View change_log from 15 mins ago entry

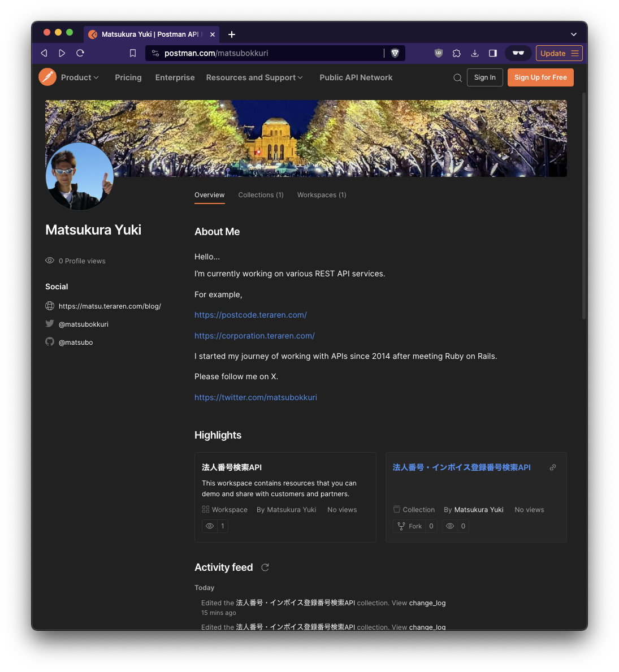427,603
